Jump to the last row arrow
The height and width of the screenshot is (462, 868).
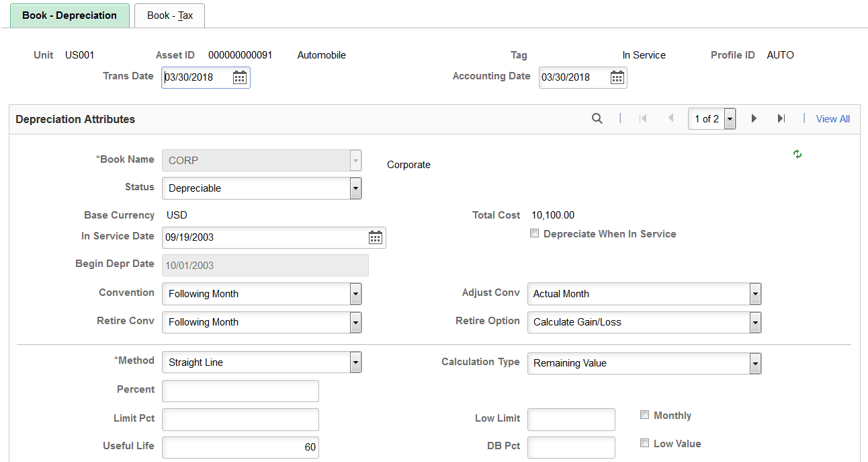point(781,119)
